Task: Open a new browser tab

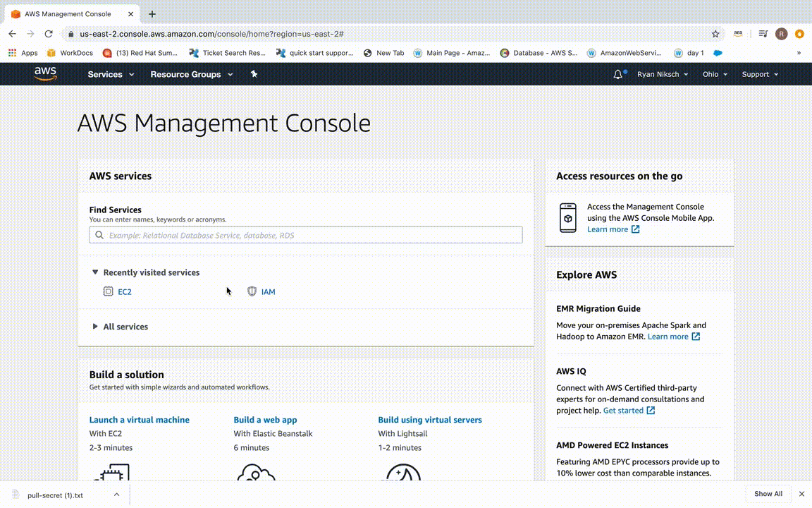Action: pos(152,14)
